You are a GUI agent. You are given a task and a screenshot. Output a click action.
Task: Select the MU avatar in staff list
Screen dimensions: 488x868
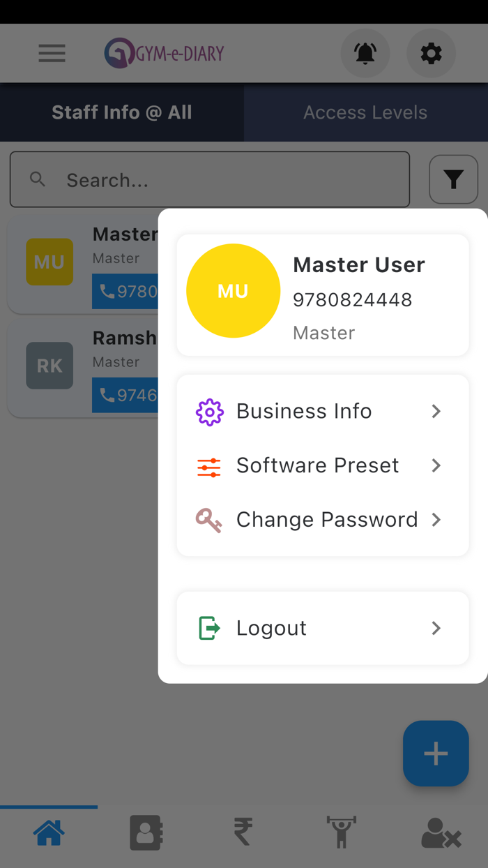[x=49, y=262]
